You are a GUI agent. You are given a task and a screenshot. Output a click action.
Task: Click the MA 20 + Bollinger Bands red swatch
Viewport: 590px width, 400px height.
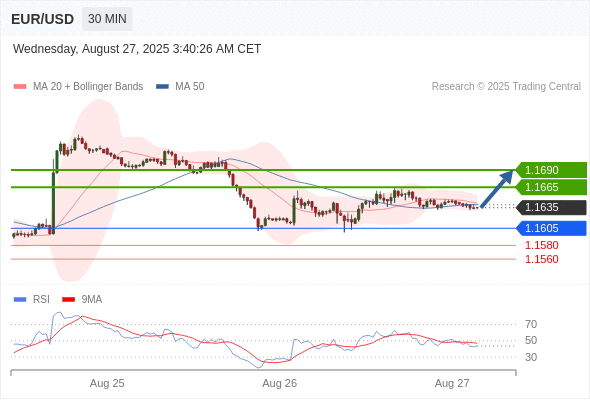20,87
